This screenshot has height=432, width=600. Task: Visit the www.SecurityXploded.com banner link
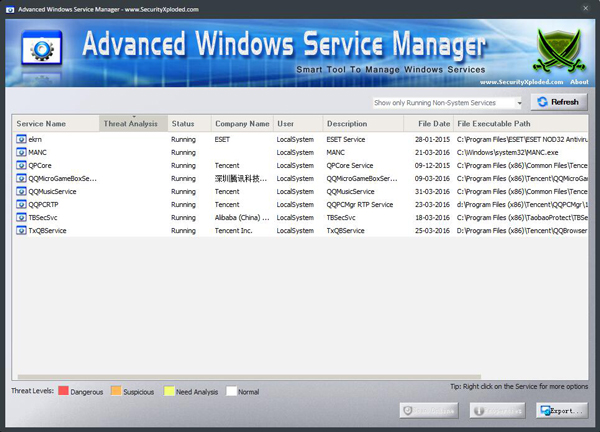click(x=521, y=82)
